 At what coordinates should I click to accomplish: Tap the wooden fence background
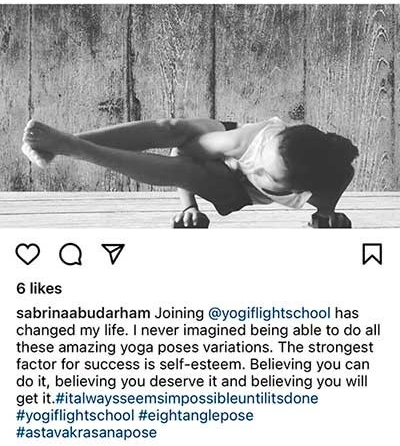pos(200,60)
